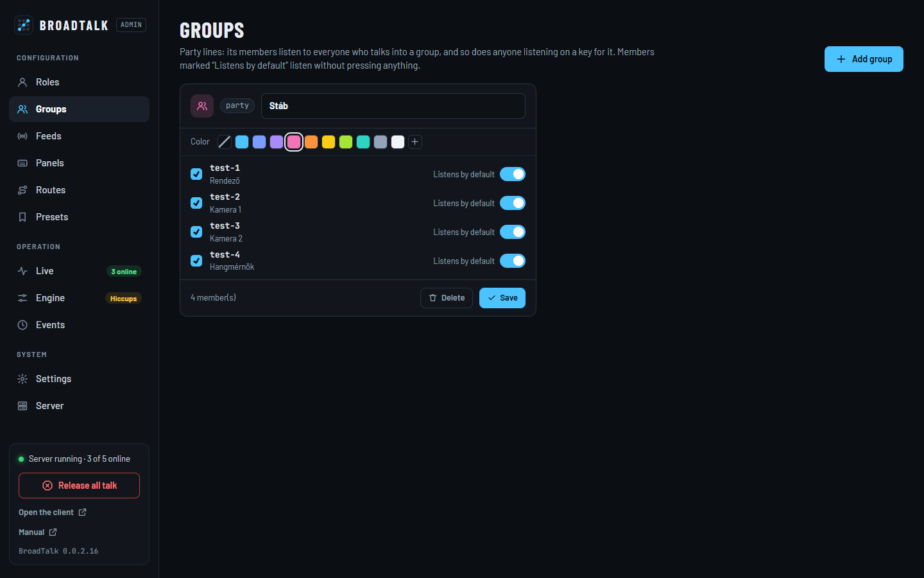This screenshot has height=578, width=924.
Task: Follow the Open the client link
Action: [x=53, y=512]
